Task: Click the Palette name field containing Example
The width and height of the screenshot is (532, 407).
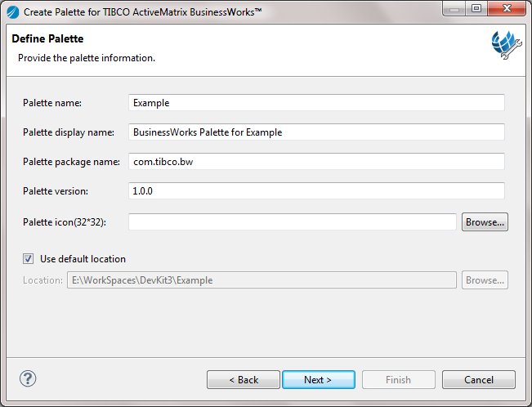Action: tap(316, 103)
